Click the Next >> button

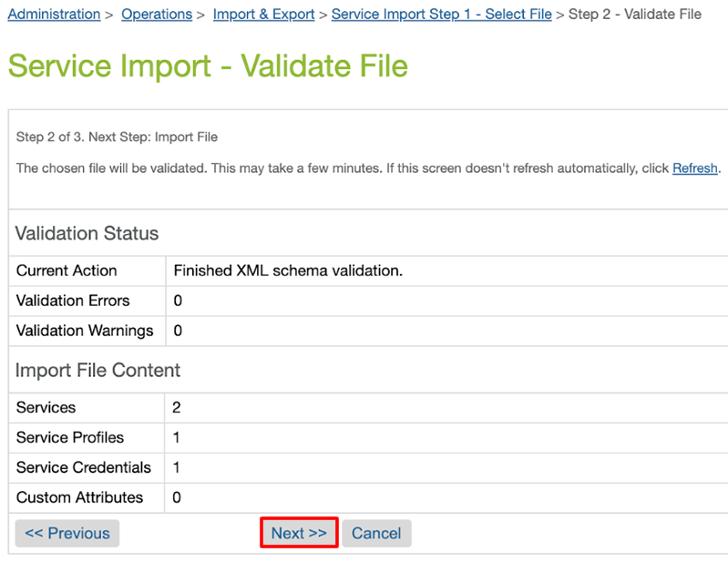299,533
